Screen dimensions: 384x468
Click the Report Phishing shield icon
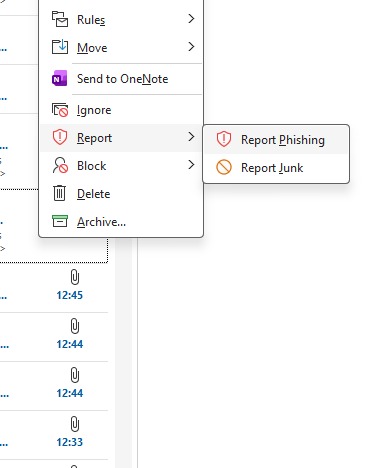[224, 139]
